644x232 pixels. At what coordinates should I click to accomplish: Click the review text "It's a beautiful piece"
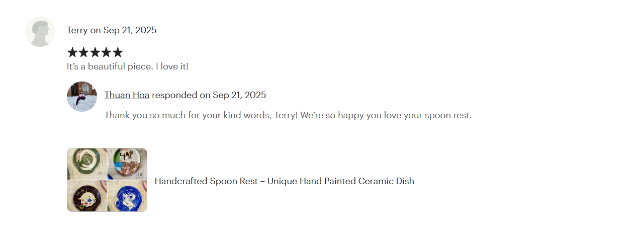tap(127, 66)
